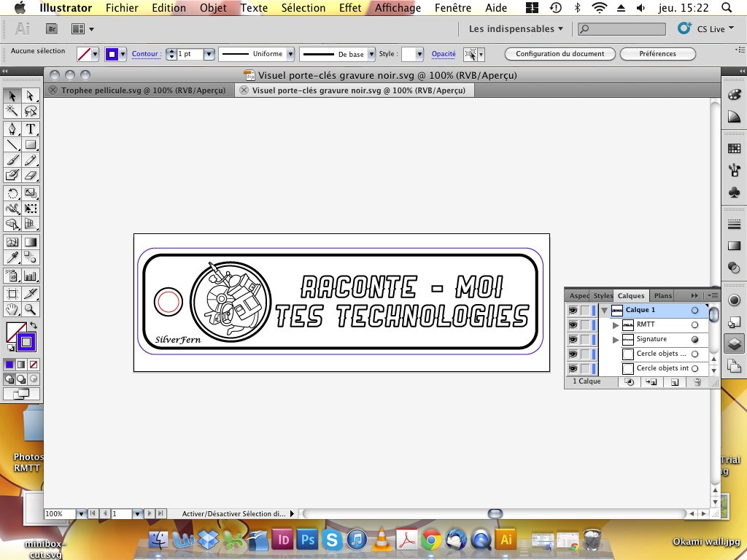Open the Effet menu

click(350, 8)
